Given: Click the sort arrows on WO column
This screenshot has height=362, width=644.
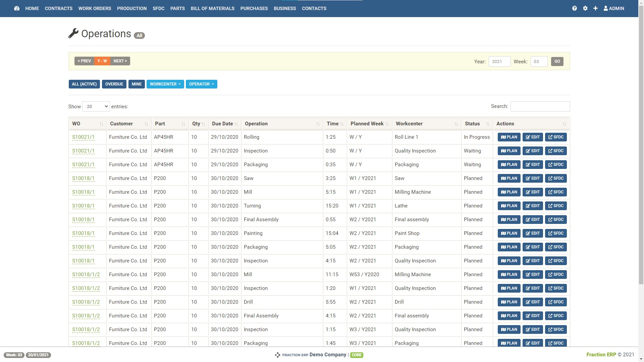Looking at the screenshot, I should click(101, 124).
